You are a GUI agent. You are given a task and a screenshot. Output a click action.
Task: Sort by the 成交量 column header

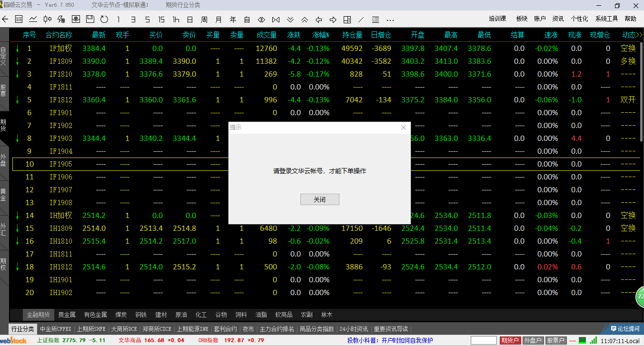[267, 35]
